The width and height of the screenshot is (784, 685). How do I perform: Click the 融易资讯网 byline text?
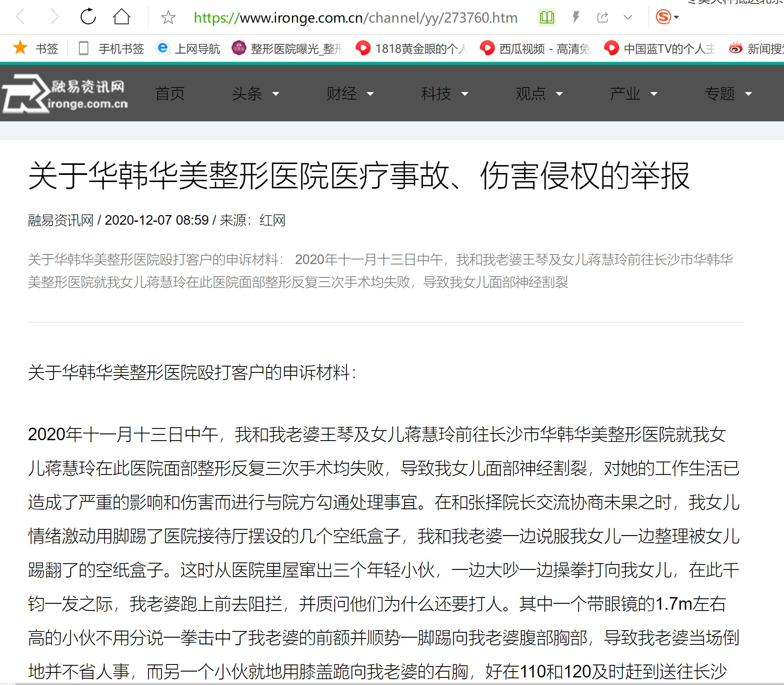[61, 220]
